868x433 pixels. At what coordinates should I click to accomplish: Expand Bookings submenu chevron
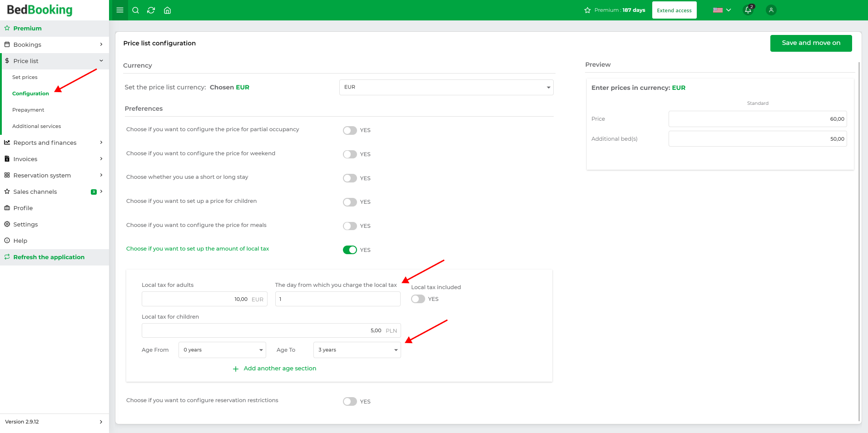point(101,44)
